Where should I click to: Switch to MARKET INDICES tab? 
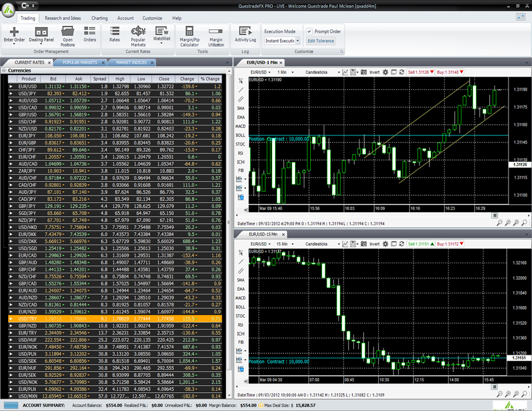click(131, 62)
